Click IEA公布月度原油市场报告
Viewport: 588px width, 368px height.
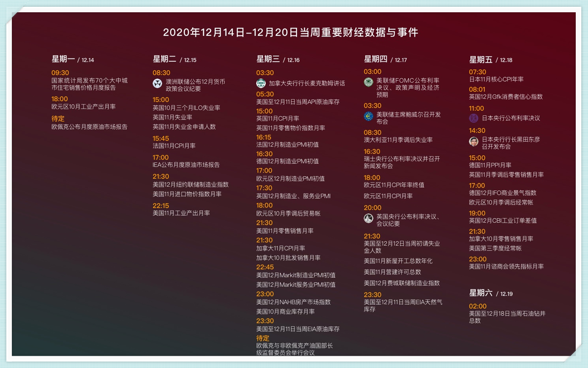click(186, 165)
